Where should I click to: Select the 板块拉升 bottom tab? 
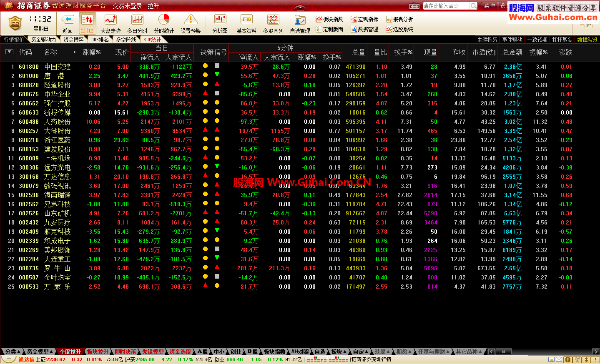[98, 352]
